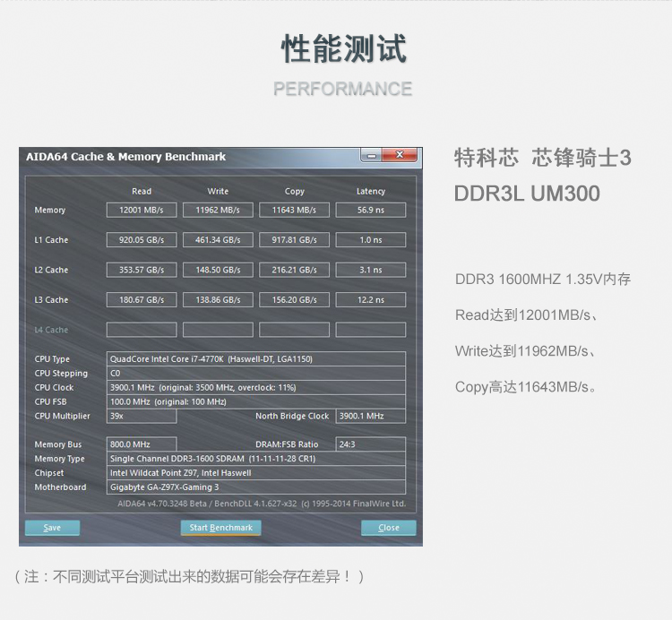Select the Motherboard name field
The image size is (672, 620).
tap(256, 487)
